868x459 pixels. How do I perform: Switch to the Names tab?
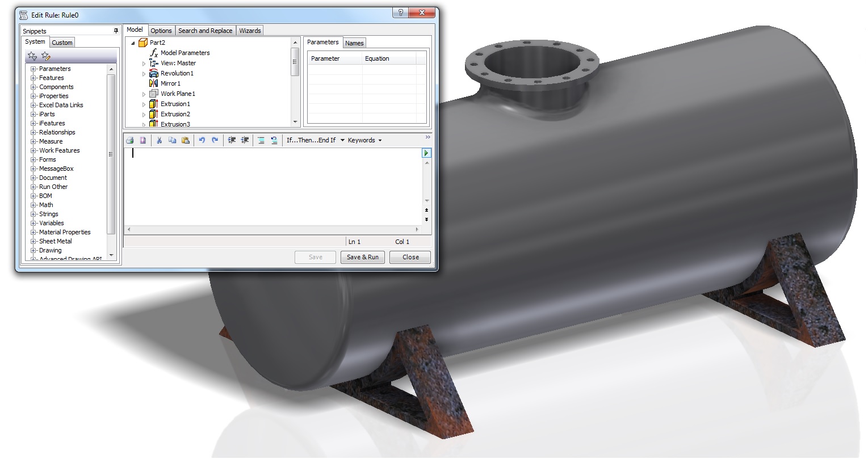coord(354,43)
